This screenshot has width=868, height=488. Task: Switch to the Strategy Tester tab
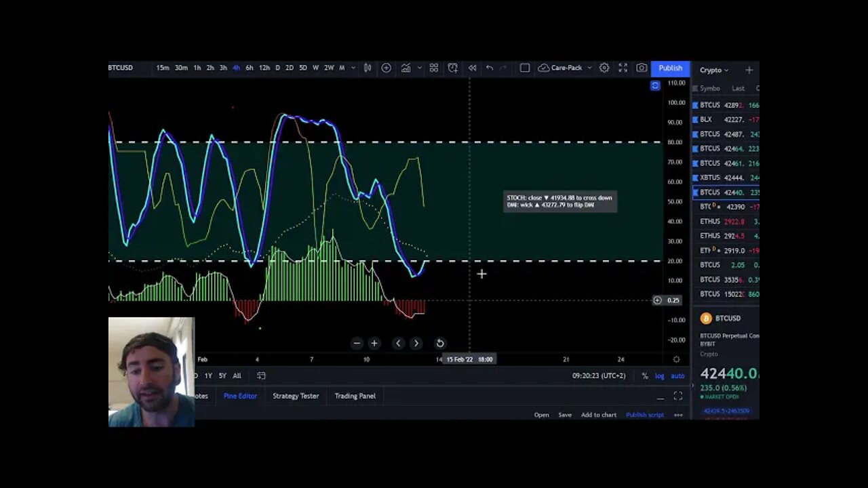[296, 396]
